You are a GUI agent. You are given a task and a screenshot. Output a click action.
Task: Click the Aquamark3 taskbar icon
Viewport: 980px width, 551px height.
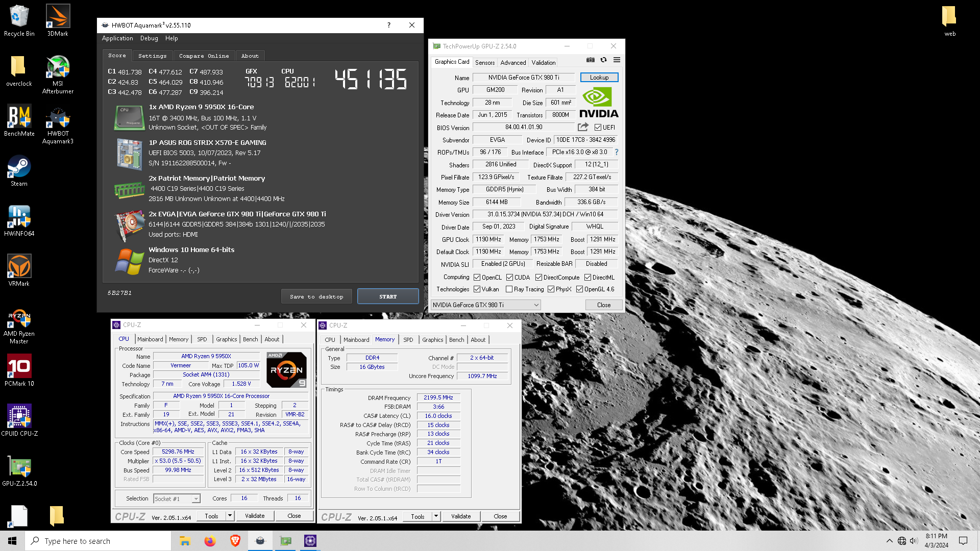click(x=260, y=541)
